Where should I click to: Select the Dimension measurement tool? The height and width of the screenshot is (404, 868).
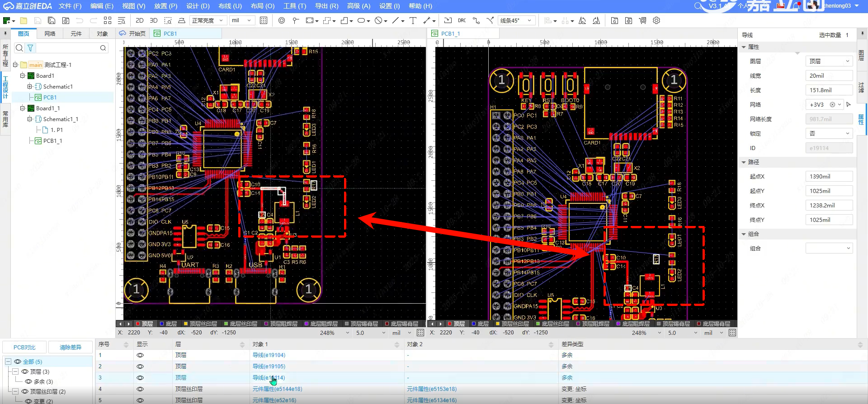(427, 20)
